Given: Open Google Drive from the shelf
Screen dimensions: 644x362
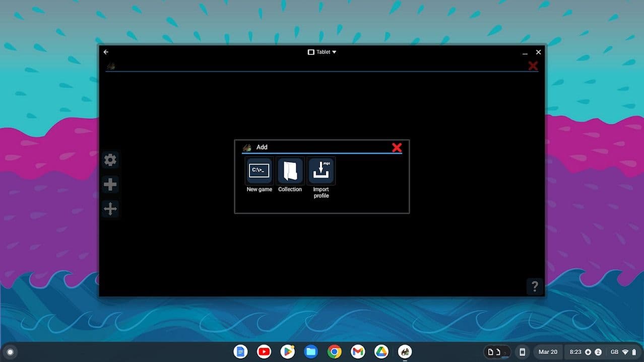Looking at the screenshot, I should 381,351.
